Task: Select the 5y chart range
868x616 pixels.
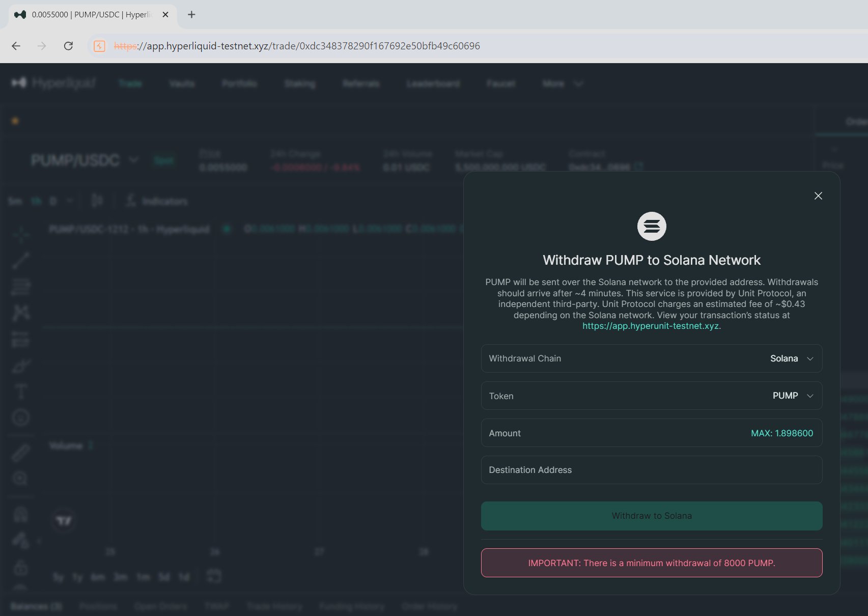Action: (59, 577)
